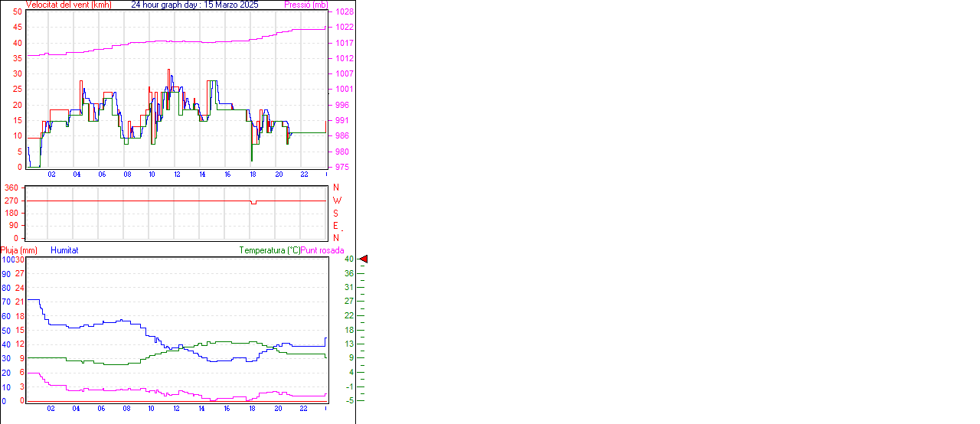Click the 02 hour mark under wind graph
Screen dimensions: 980x424
click(51, 174)
